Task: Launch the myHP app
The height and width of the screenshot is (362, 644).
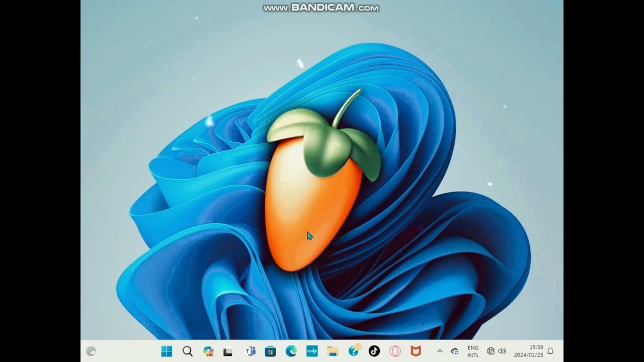Action: (x=312, y=351)
